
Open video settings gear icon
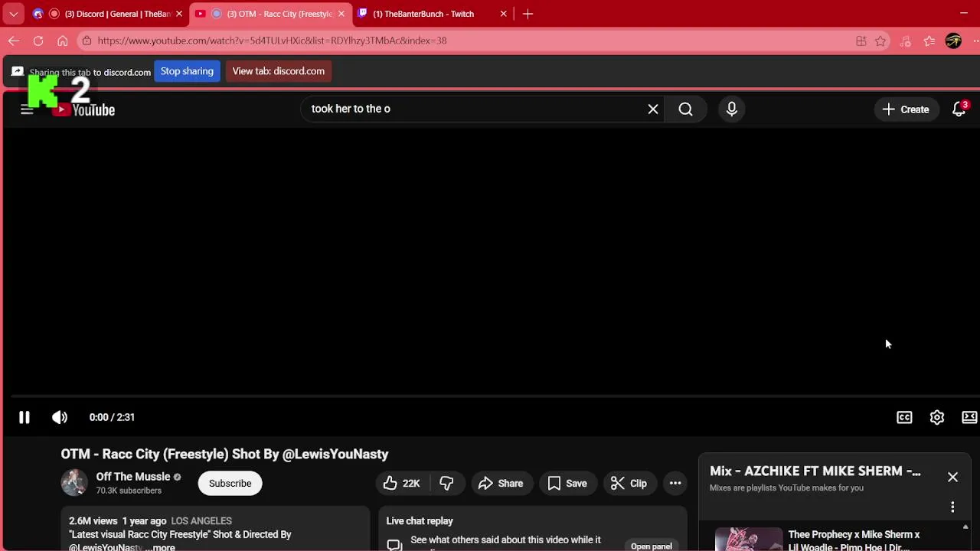click(x=937, y=417)
